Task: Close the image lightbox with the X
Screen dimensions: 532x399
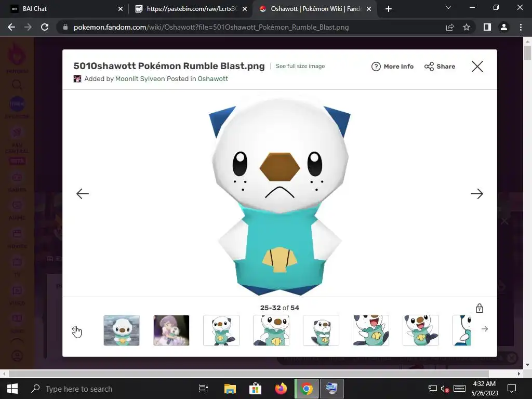Action: coord(477,66)
